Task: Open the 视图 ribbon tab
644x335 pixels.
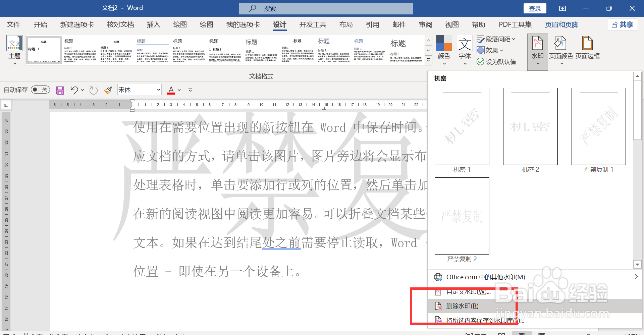Action: (452, 24)
